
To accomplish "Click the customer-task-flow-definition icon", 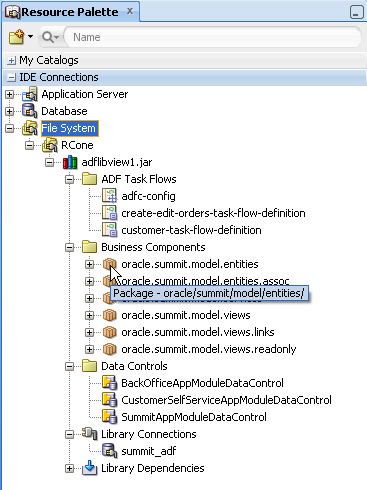I will 109,230.
